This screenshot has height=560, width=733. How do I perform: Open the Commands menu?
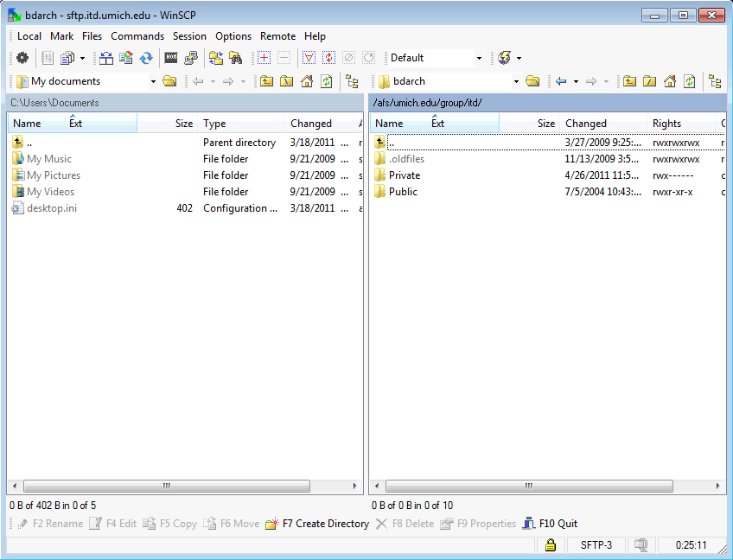(137, 36)
